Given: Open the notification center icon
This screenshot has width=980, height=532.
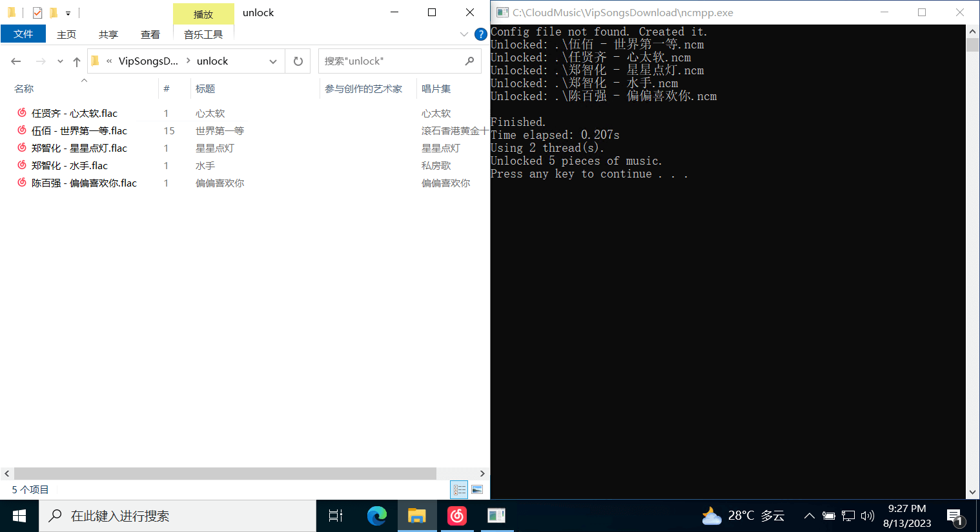Looking at the screenshot, I should pyautogui.click(x=955, y=516).
